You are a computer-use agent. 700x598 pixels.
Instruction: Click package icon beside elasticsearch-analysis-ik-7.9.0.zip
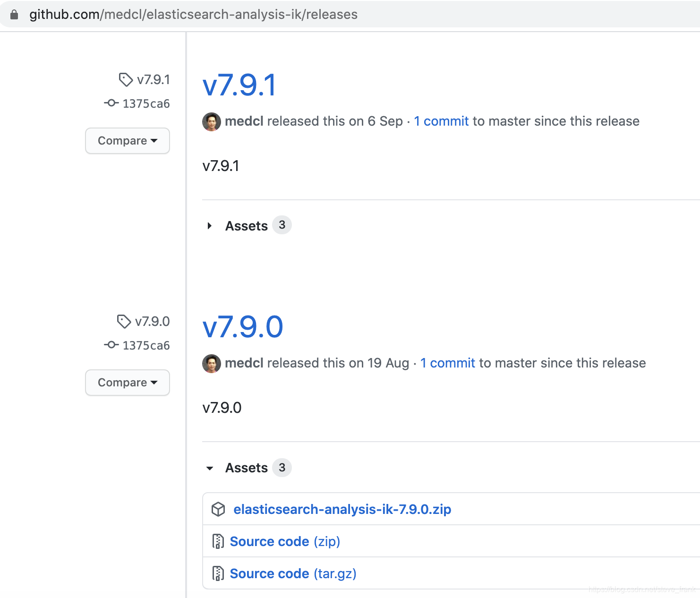218,509
